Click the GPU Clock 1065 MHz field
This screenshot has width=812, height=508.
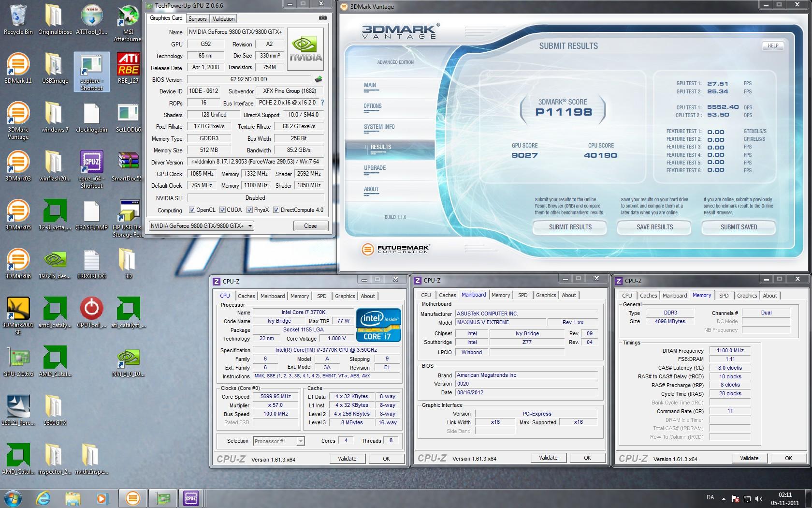coord(202,174)
